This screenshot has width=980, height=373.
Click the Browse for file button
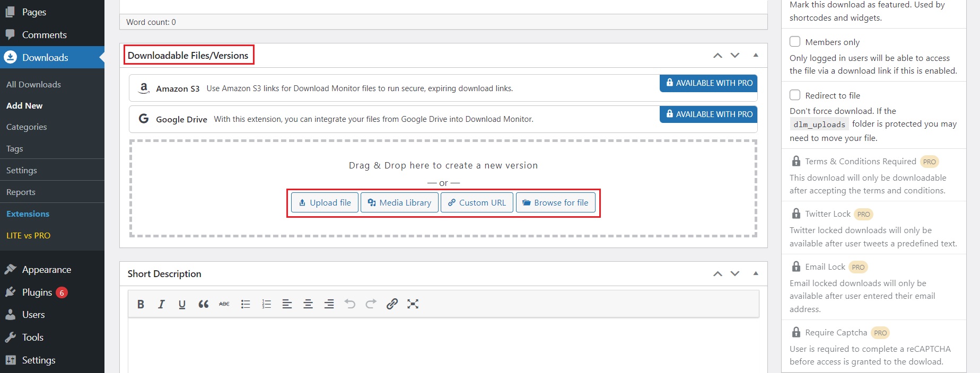pyautogui.click(x=556, y=202)
